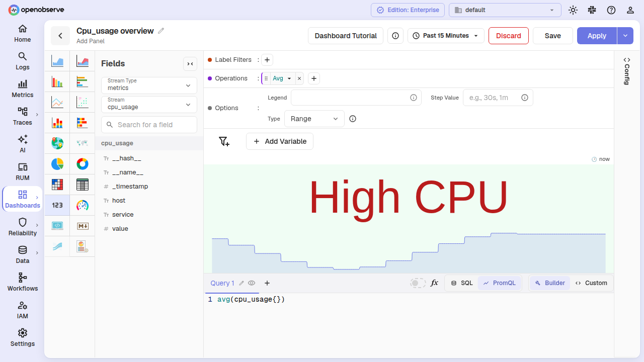This screenshot has height=362, width=644.
Task: Choose the geo map chart type
Action: [x=57, y=143]
